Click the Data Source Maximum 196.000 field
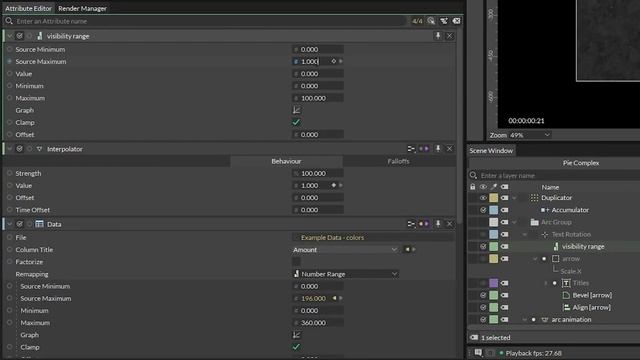The height and width of the screenshot is (360, 640). click(318, 298)
